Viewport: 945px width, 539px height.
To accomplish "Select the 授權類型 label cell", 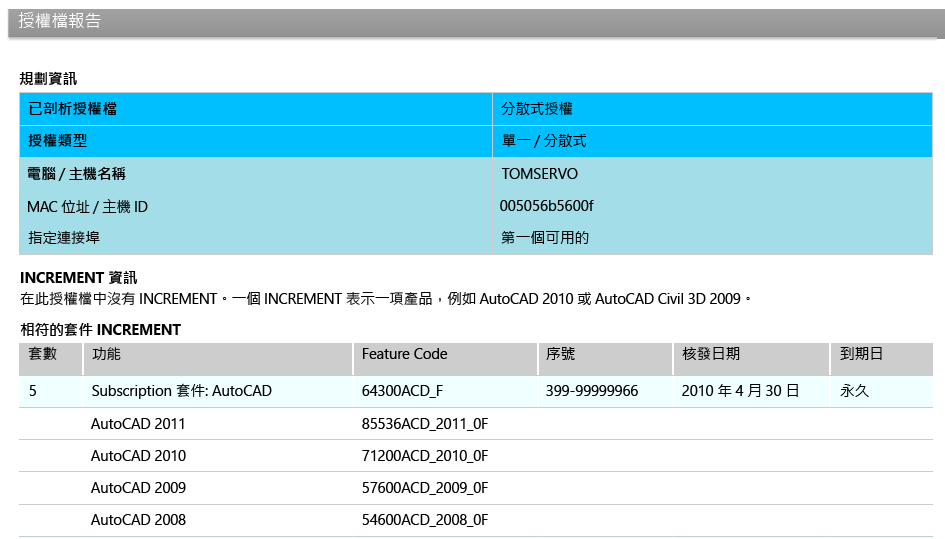I will (256, 141).
